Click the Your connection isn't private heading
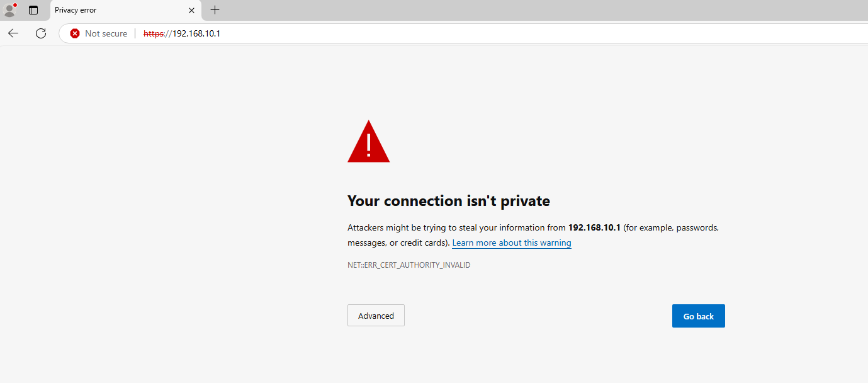This screenshot has height=383, width=868. (449, 201)
